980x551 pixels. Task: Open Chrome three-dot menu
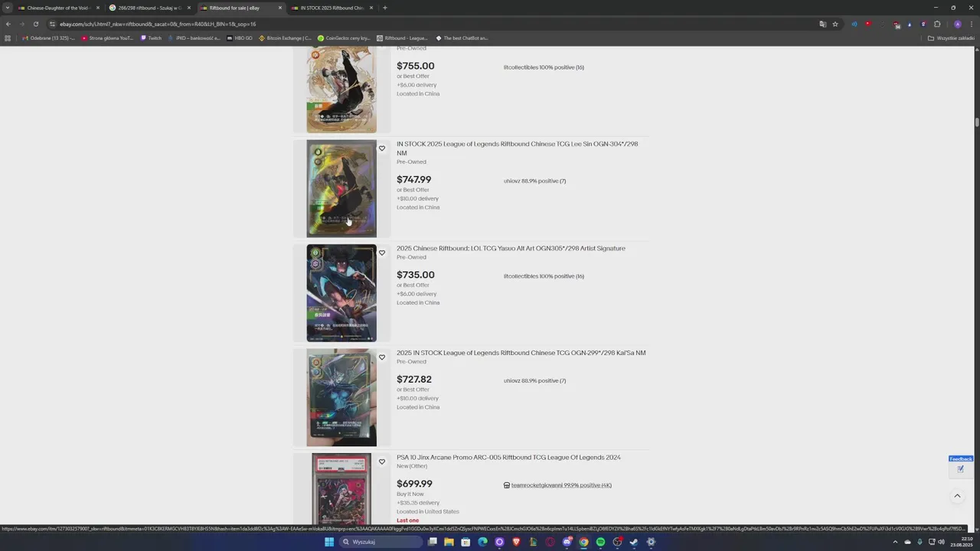click(x=971, y=24)
